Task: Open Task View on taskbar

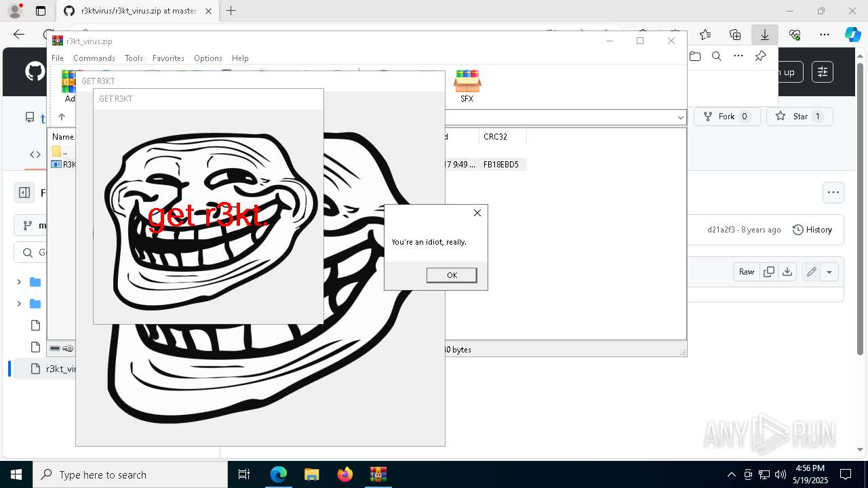Action: coord(244,474)
